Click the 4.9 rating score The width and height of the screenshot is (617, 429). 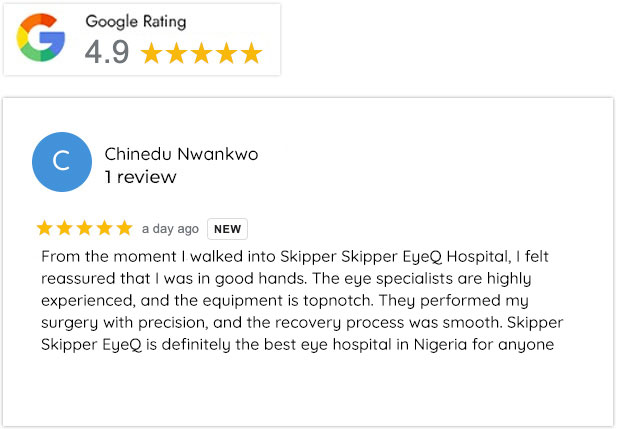click(x=106, y=53)
